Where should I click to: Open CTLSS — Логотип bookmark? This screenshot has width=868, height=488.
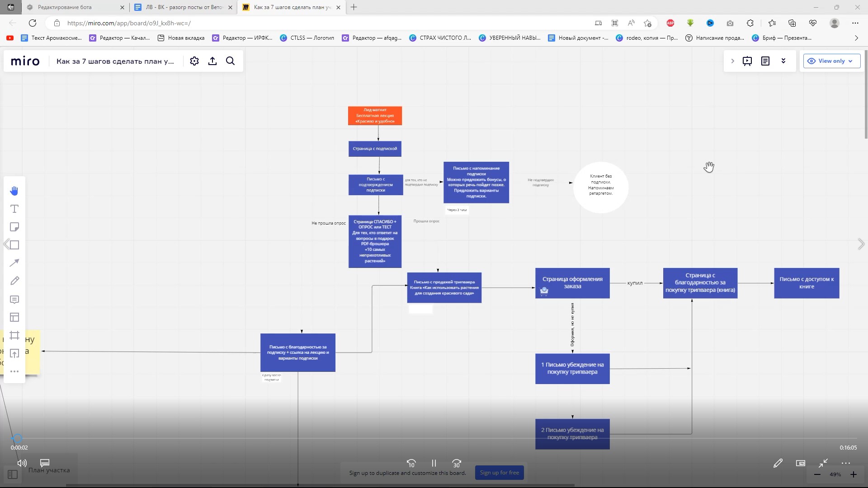[x=307, y=38]
